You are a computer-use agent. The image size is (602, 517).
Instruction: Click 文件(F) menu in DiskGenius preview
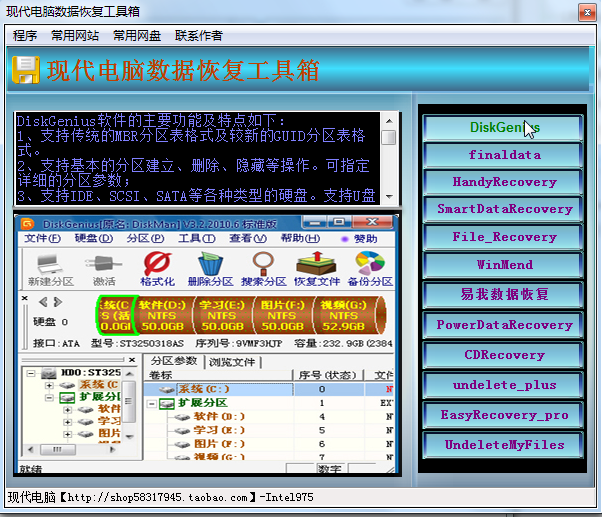(x=42, y=238)
